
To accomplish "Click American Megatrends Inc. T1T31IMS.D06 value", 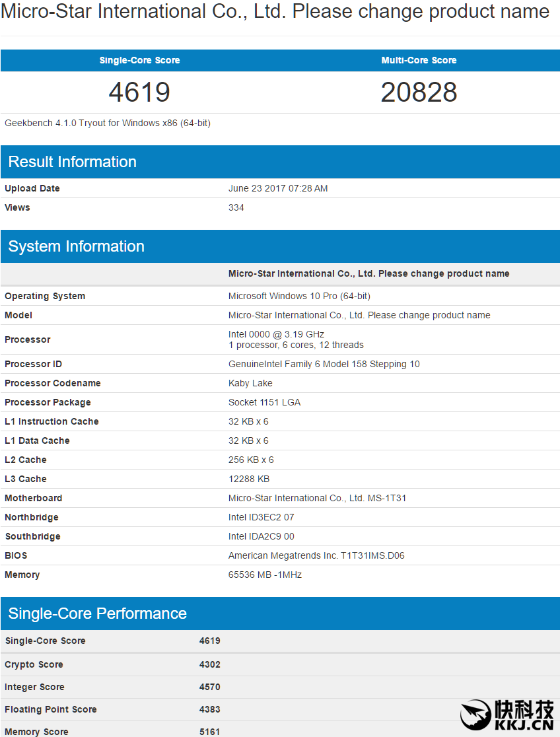I will pos(316,555).
